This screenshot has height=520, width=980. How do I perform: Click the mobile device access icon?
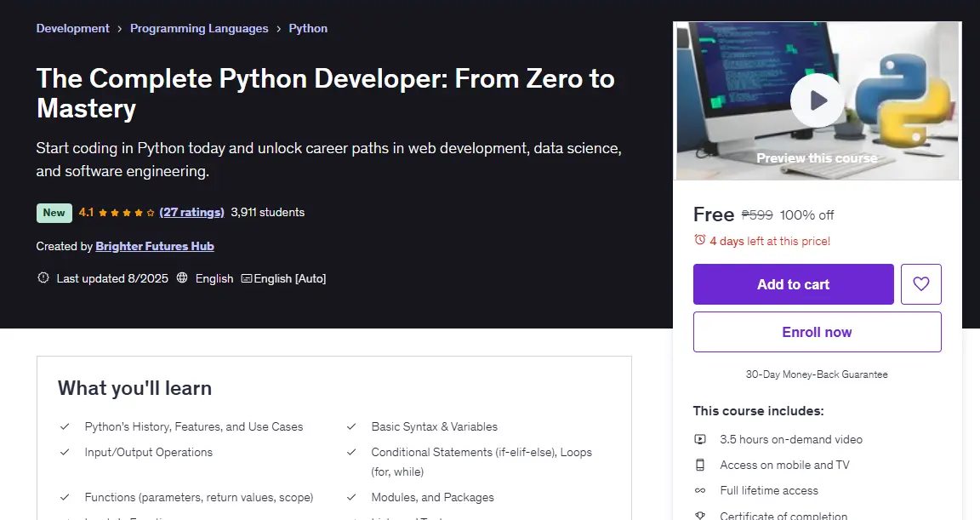point(700,465)
